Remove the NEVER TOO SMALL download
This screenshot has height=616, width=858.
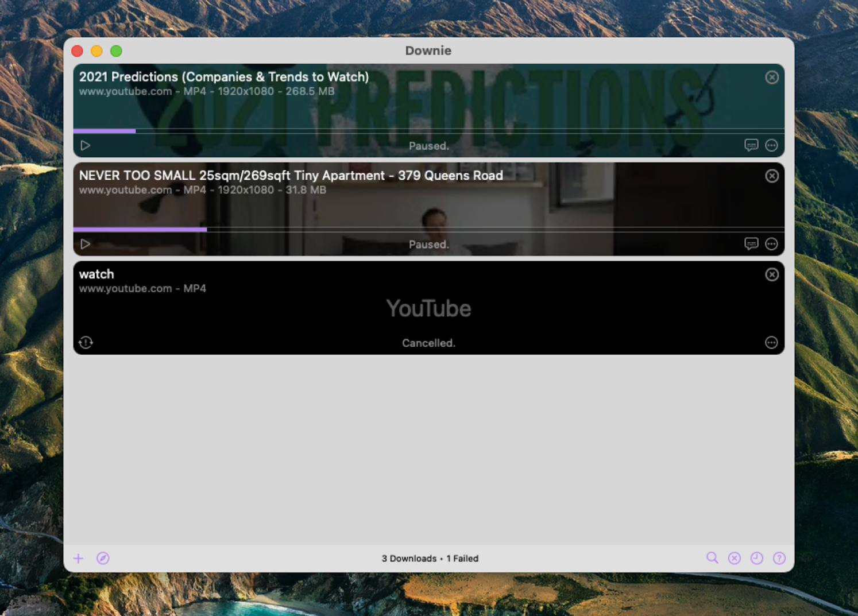772,176
